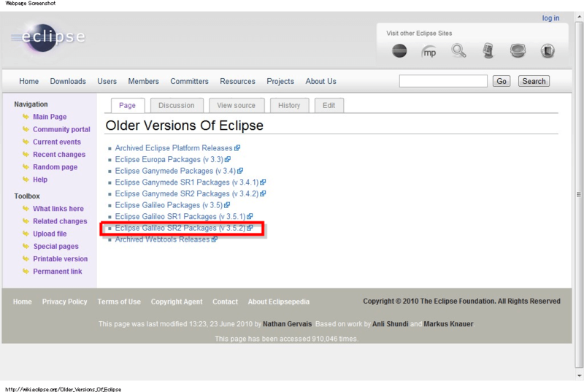Open the Recent changes link
The image size is (584, 392).
[x=59, y=155]
